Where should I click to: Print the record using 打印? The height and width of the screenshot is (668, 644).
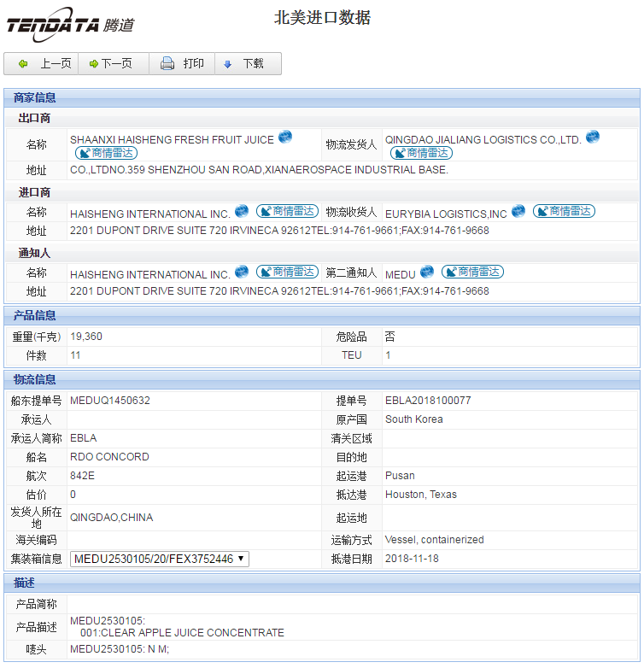[183, 64]
